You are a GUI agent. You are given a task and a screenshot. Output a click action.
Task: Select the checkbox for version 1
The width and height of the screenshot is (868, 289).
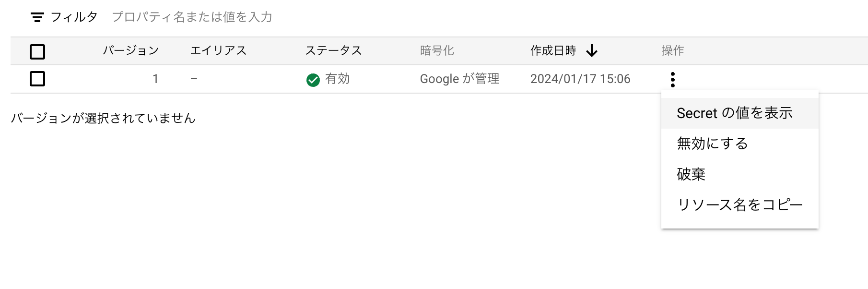(x=37, y=79)
